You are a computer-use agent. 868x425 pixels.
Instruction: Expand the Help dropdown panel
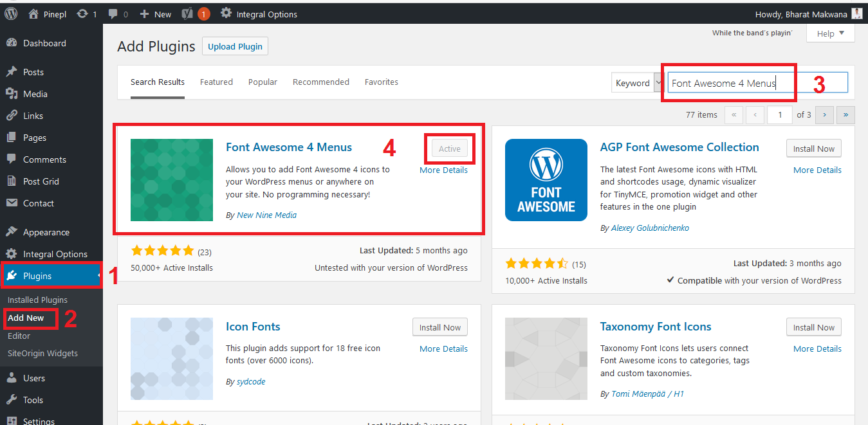830,33
